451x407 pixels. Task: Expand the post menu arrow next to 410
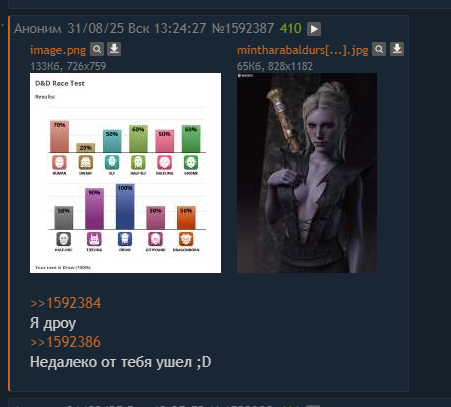314,29
